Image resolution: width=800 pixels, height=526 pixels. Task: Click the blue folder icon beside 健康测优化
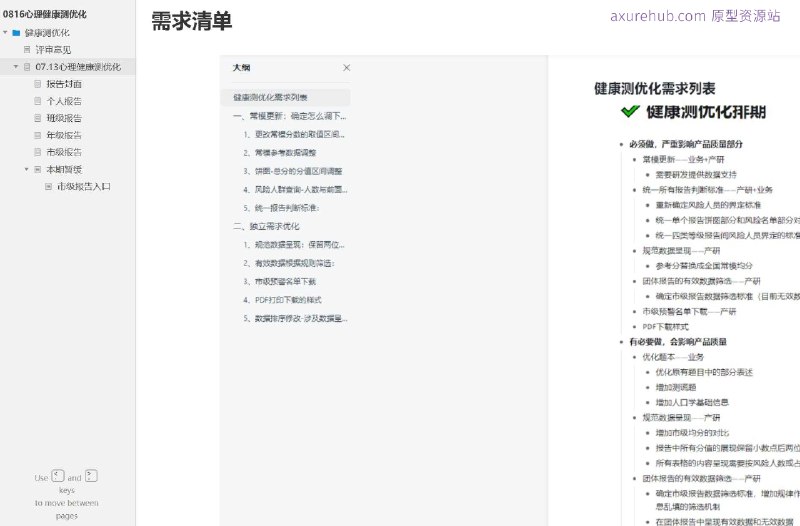(16, 33)
